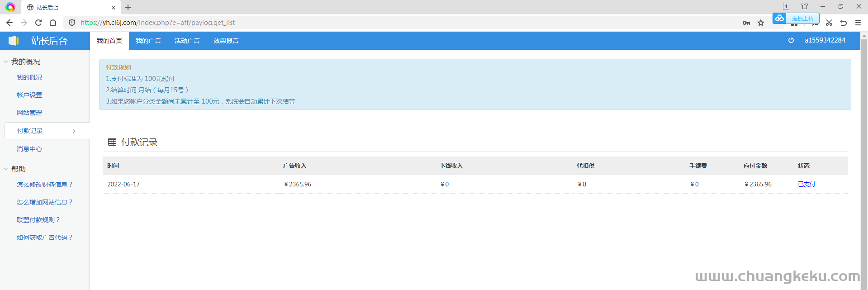868x290 pixels.
Task: Click the tab count number icon
Action: (786, 6)
